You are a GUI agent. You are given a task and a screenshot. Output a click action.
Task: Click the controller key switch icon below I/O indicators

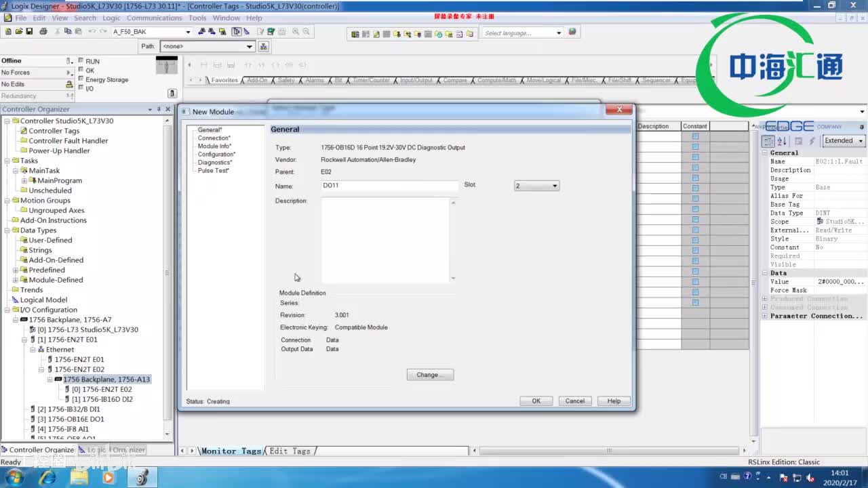coord(172,93)
